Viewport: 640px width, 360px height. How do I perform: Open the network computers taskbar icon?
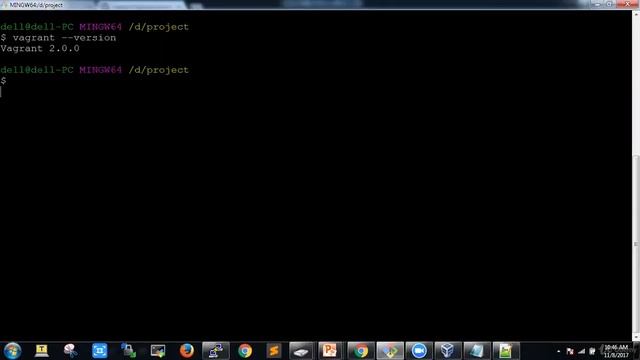pyautogui.click(x=216, y=351)
